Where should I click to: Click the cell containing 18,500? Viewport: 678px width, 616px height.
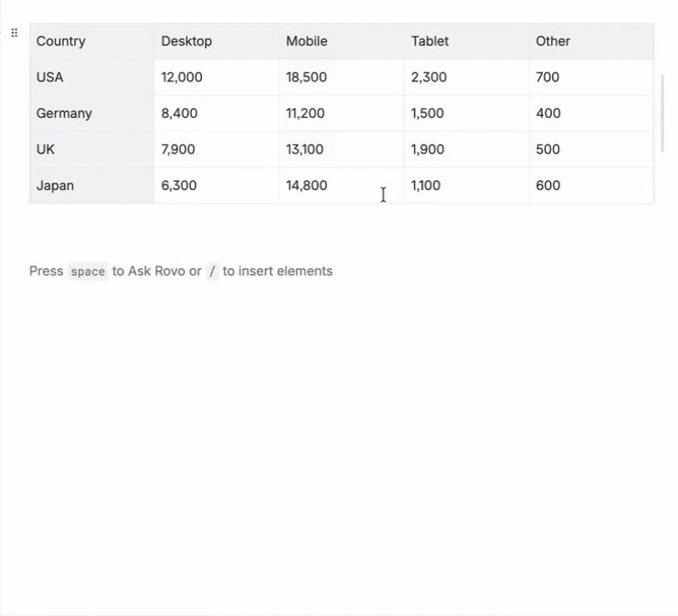[x=342, y=78]
